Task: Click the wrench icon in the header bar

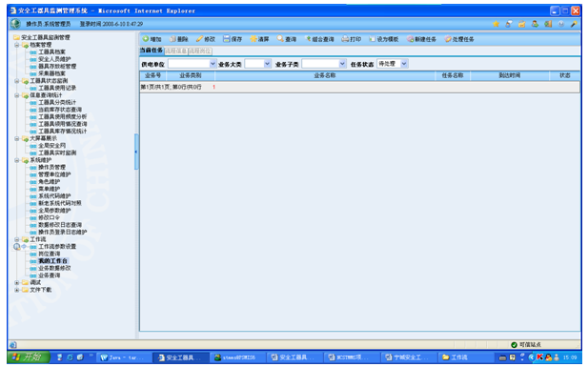Action: (x=574, y=24)
